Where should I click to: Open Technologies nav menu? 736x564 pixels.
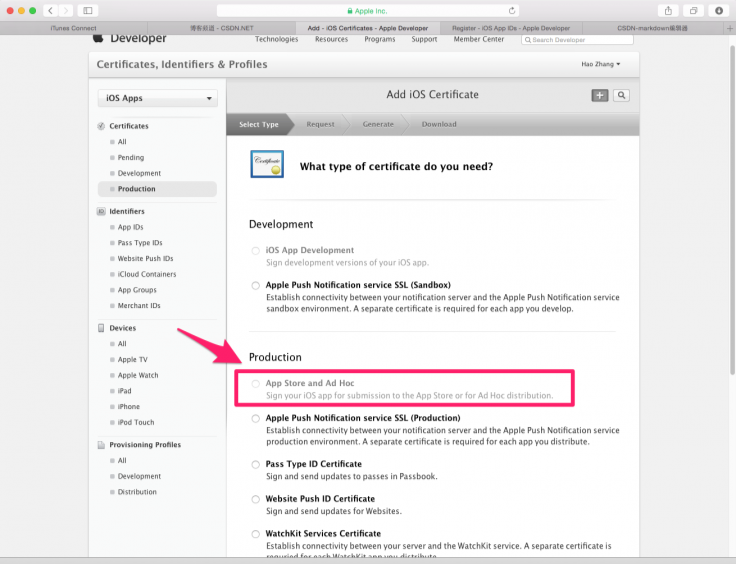click(276, 39)
